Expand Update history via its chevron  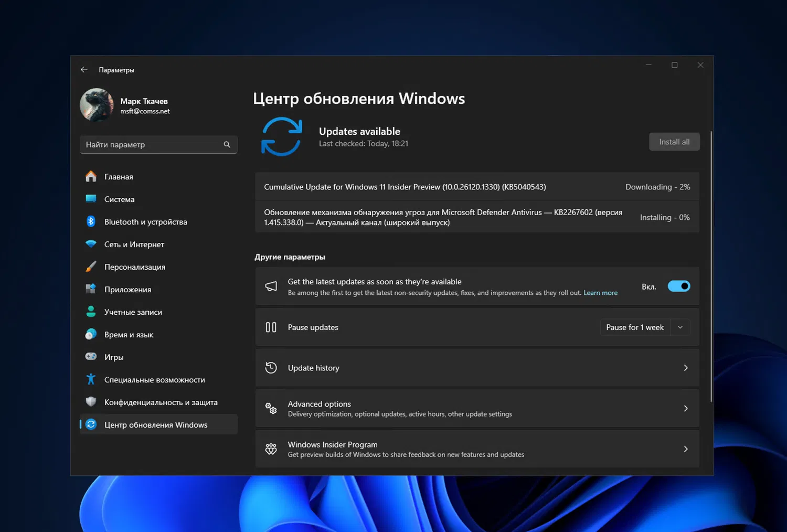pos(686,368)
